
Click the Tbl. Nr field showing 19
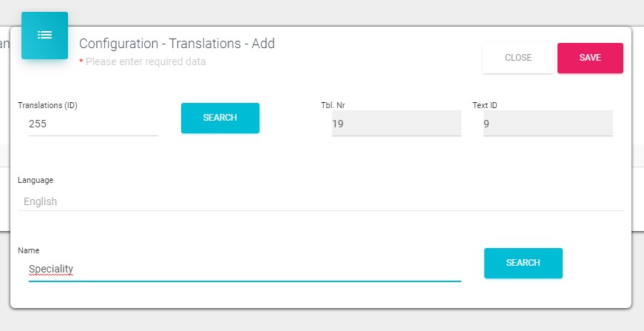coord(396,124)
